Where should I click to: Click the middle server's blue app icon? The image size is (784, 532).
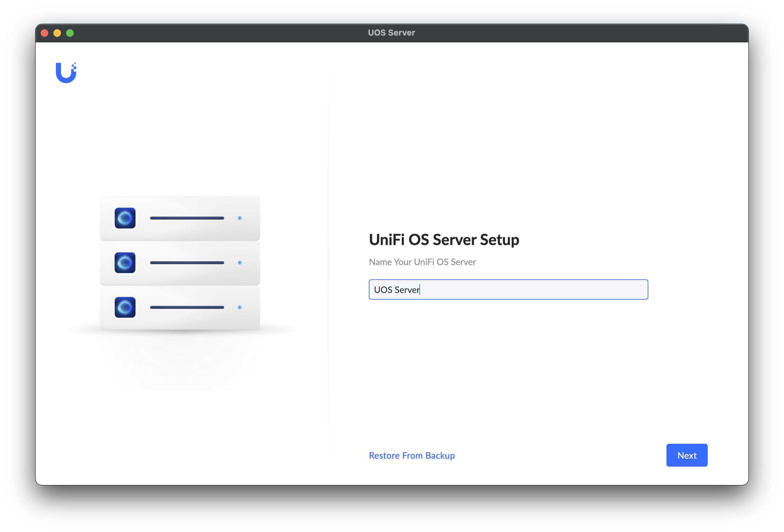[x=125, y=263]
